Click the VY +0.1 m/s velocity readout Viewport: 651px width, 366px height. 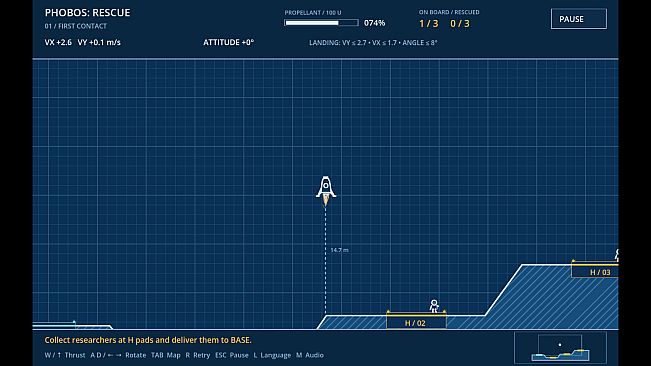99,42
